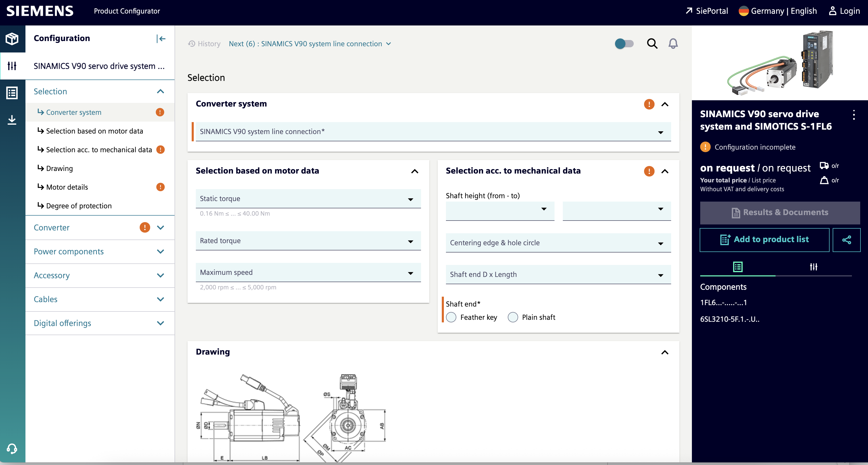868x465 pixels.
Task: Click the notifications bell icon
Action: coord(673,43)
